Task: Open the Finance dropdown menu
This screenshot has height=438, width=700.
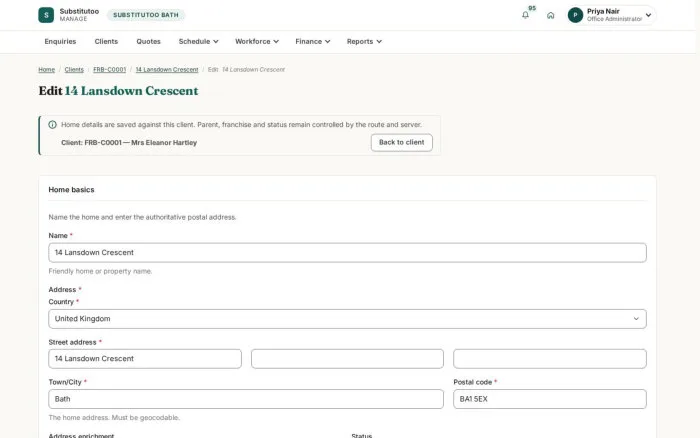Action: click(x=312, y=42)
